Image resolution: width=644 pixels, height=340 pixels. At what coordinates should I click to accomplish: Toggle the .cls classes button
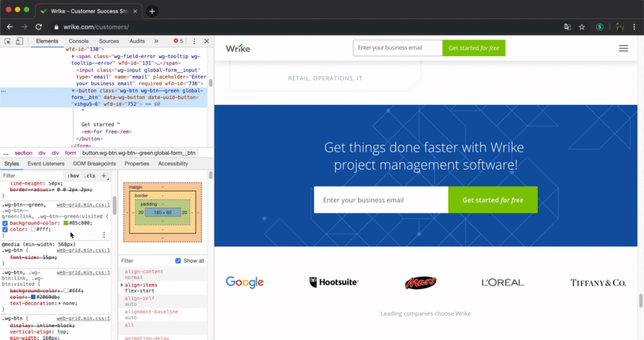pyautogui.click(x=90, y=175)
